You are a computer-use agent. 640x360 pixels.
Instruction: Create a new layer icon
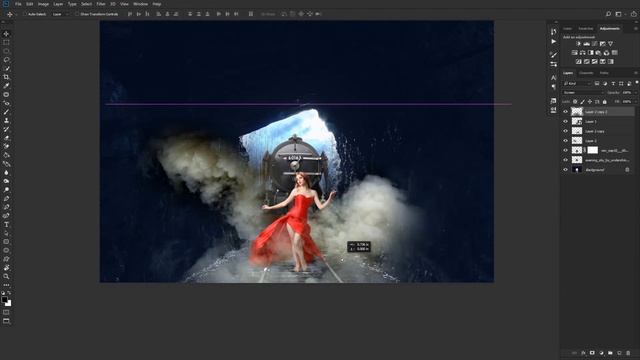pyautogui.click(x=619, y=353)
